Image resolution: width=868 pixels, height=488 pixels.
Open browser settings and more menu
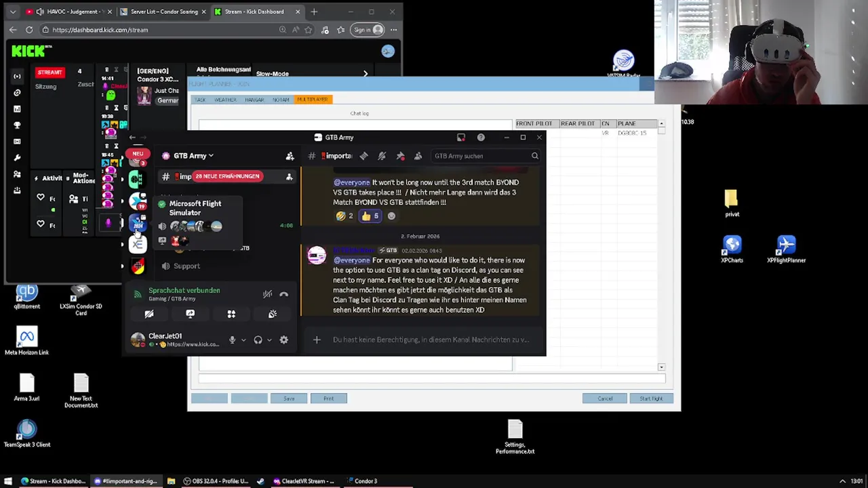pos(393,30)
